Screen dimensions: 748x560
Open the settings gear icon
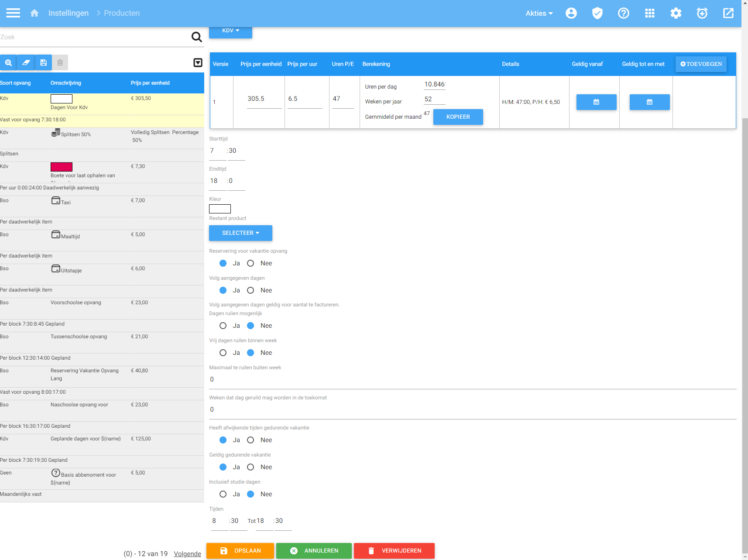pyautogui.click(x=676, y=13)
